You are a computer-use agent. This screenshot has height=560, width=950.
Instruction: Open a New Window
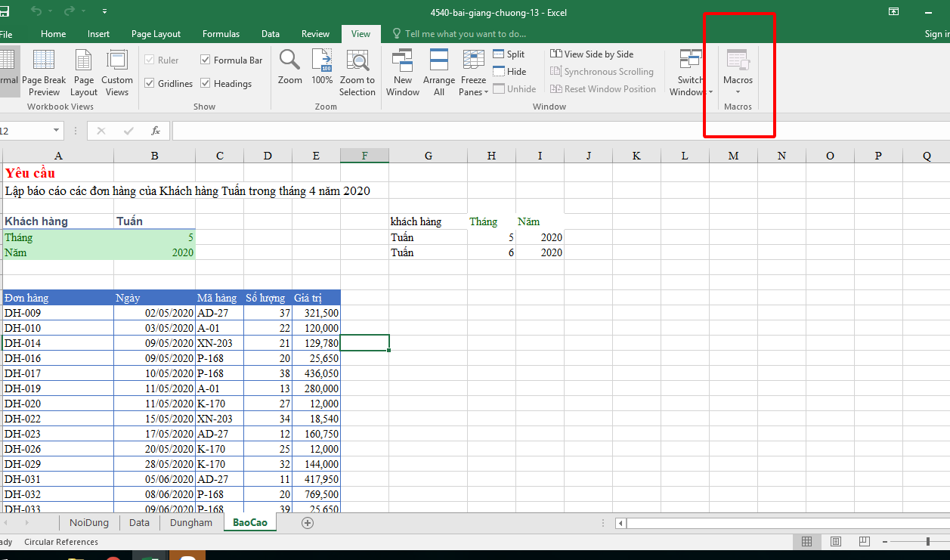(402, 60)
